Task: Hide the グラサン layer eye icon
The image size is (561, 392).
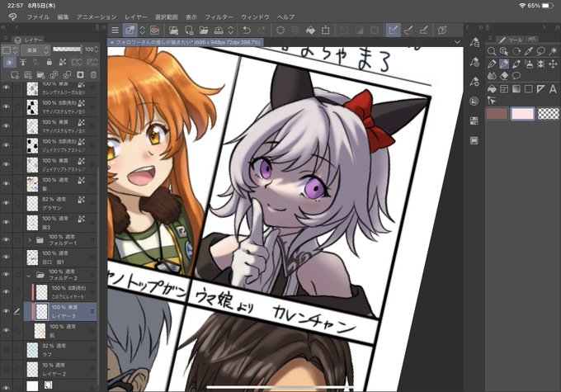Action: point(6,203)
